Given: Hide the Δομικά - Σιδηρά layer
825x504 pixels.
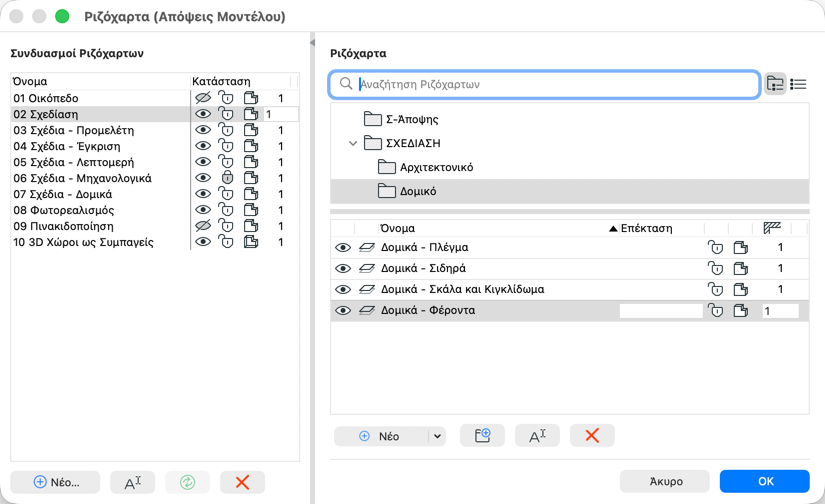Looking at the screenshot, I should pos(343,268).
